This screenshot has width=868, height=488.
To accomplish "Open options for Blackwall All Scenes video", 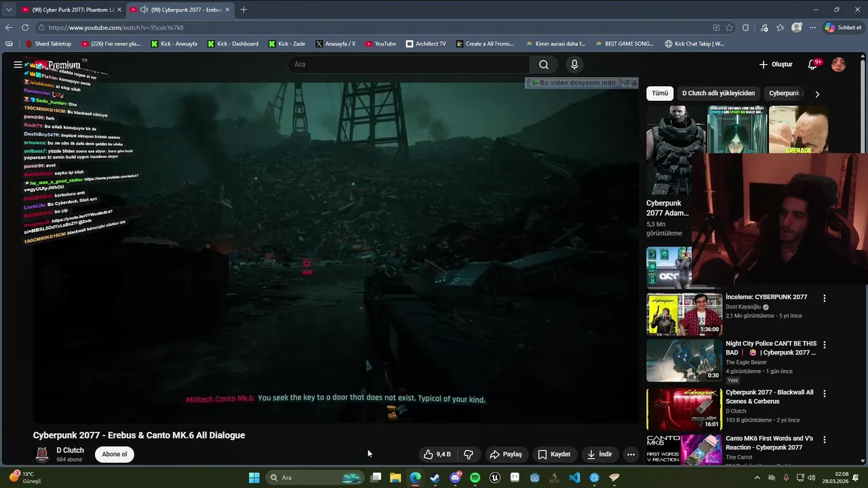I will click(825, 393).
